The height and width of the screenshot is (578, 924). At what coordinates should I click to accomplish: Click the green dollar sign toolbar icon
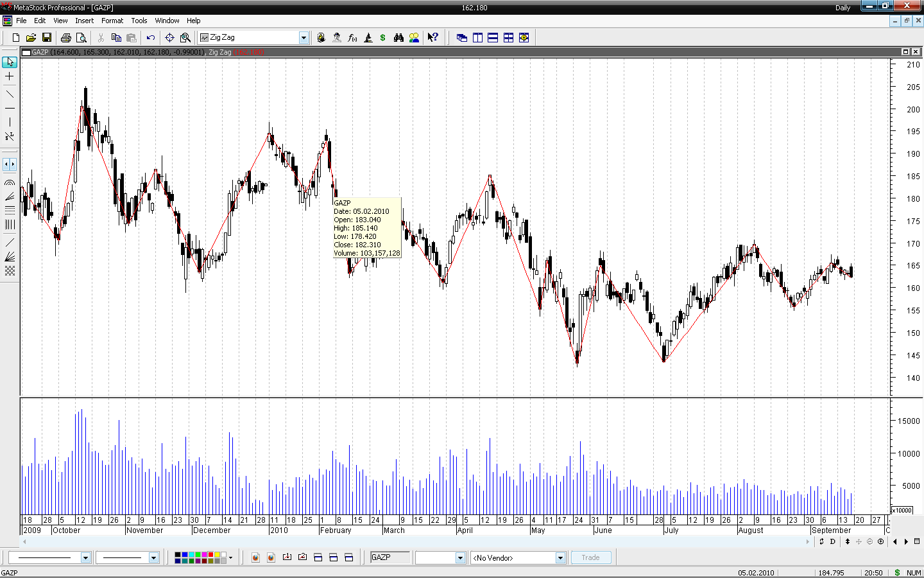383,38
